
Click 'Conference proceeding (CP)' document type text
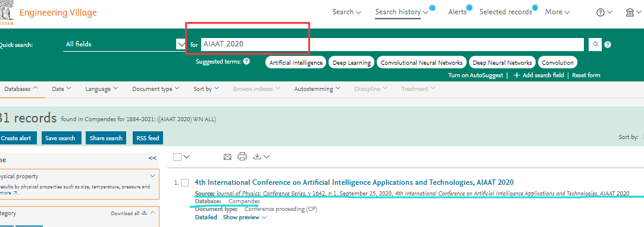(281, 209)
